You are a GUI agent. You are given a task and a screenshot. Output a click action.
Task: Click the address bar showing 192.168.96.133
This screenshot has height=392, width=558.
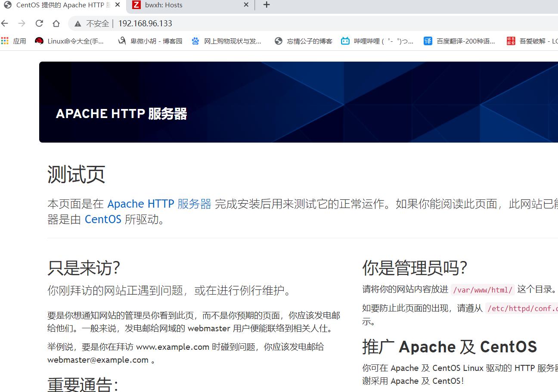coord(145,24)
